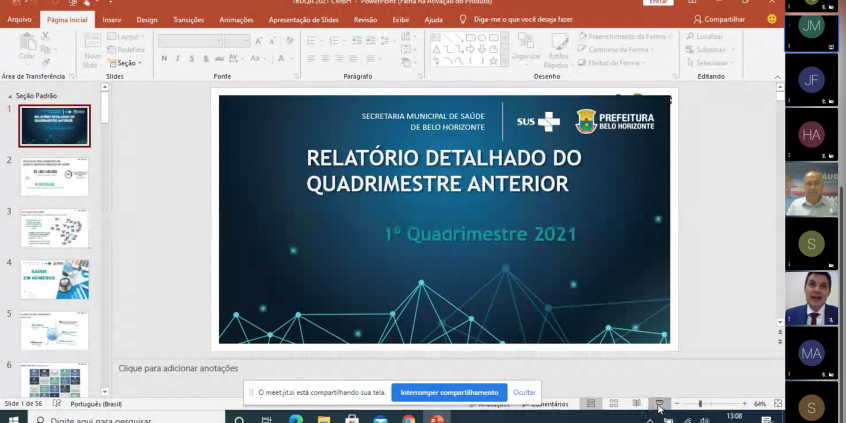Open Efeitos de Forma dropdown
Screen dimensions: 846x423
[612, 63]
